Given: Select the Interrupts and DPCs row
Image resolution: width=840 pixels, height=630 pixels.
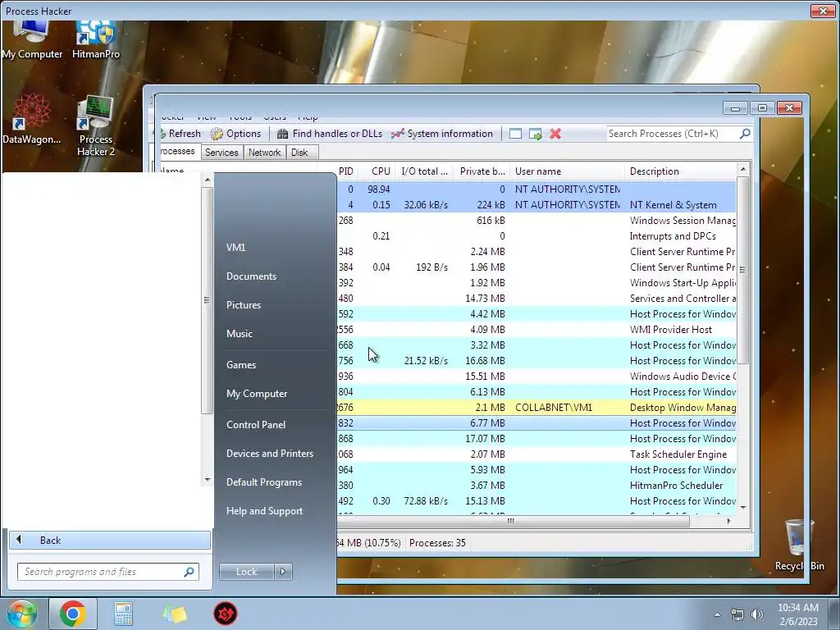Looking at the screenshot, I should tap(536, 235).
